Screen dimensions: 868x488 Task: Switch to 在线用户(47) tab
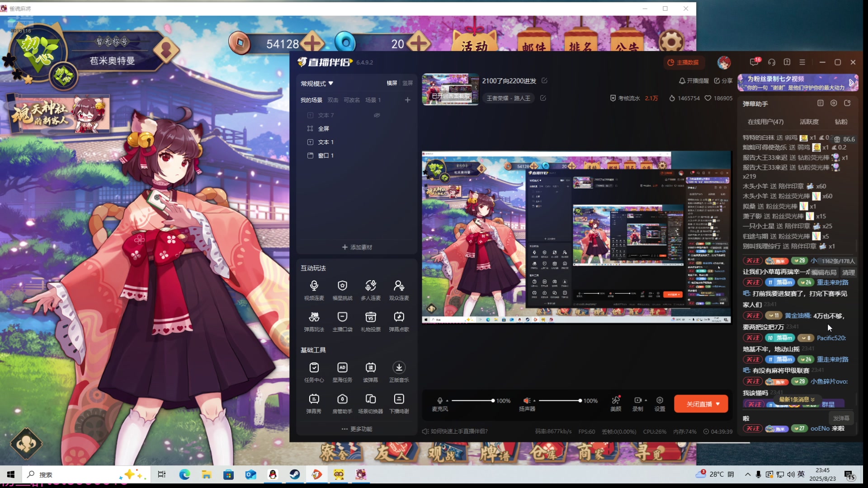[x=765, y=122]
